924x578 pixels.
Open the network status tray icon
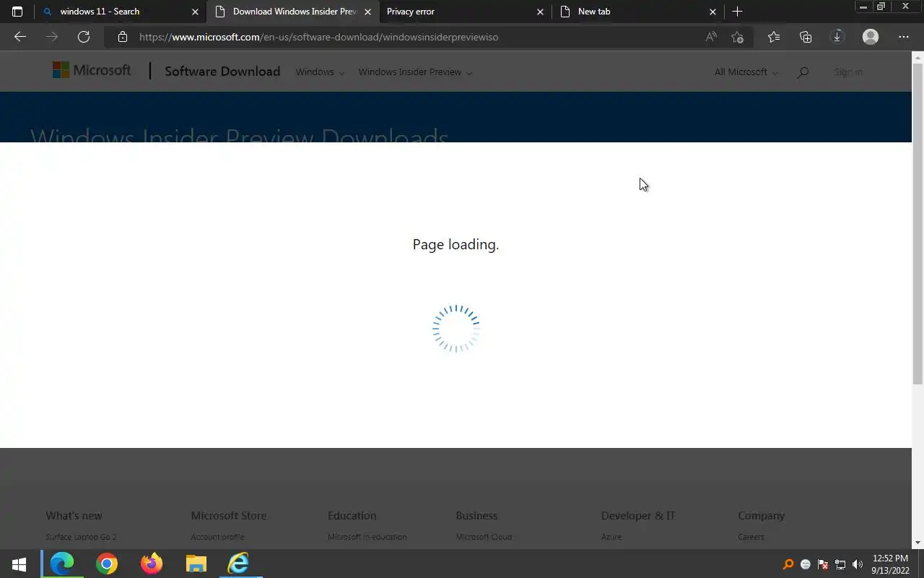(x=840, y=564)
